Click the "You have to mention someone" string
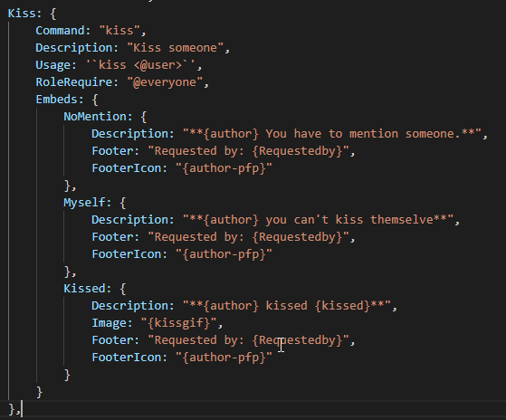506x420 pixels. point(332,134)
